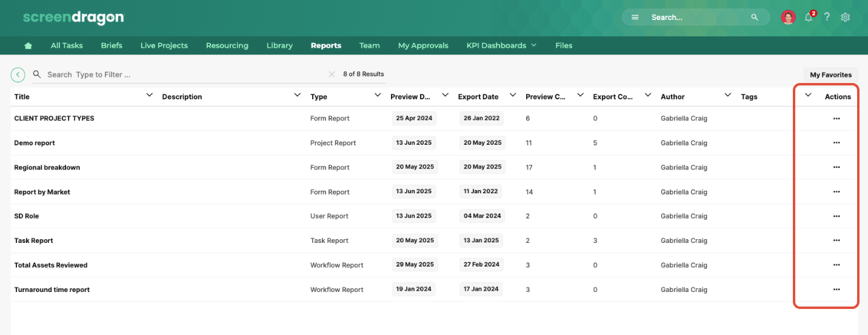Open the Demo report title
Image resolution: width=868 pixels, height=335 pixels.
click(35, 143)
